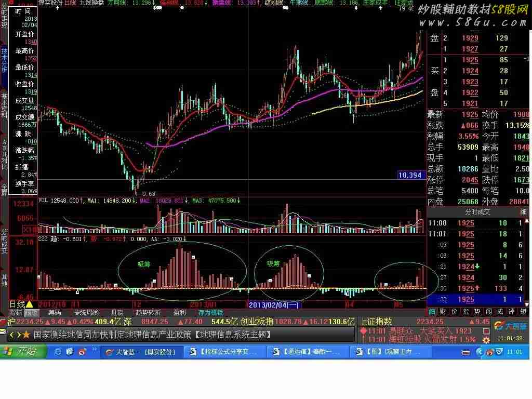This screenshot has height=399, width=532.
Task: Select the 11:00 trade row
Action: tap(476, 223)
